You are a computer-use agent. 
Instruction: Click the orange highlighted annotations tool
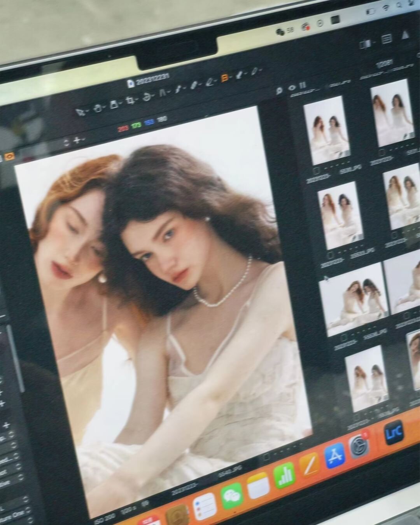point(224,78)
